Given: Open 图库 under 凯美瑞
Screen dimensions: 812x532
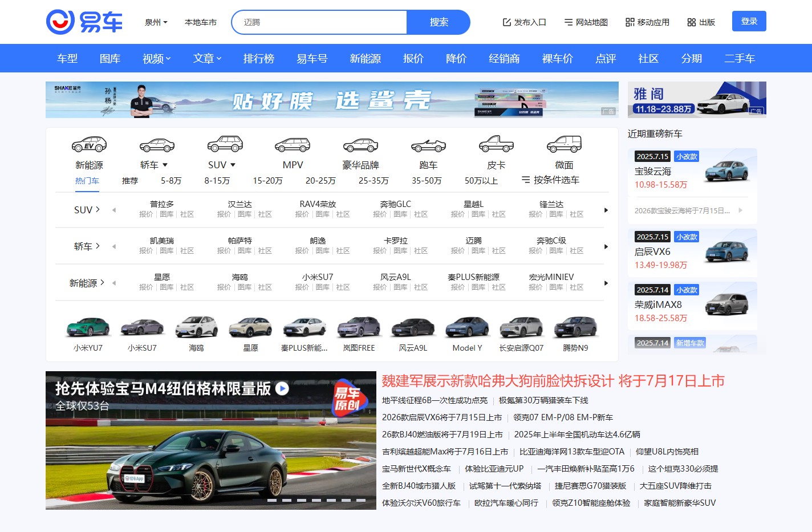Looking at the screenshot, I should tap(167, 251).
